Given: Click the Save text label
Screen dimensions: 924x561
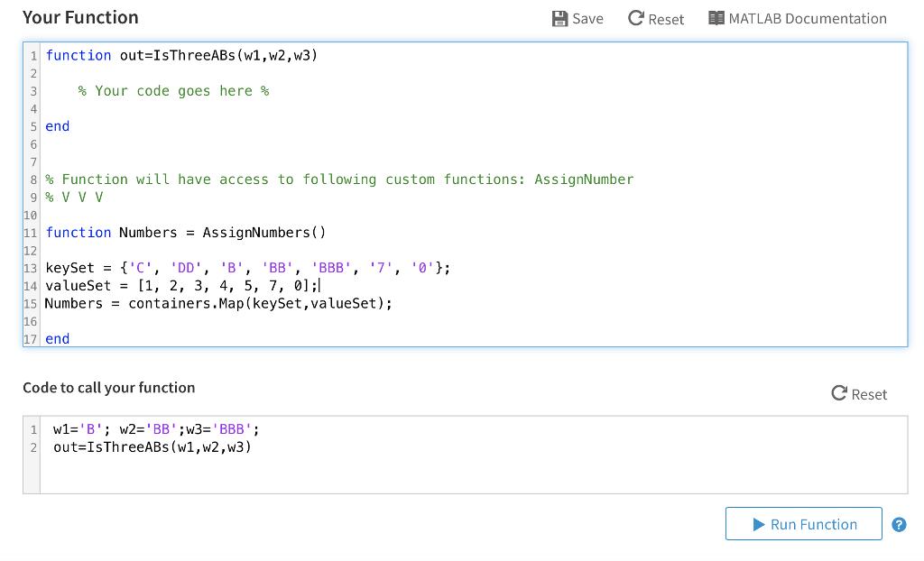Looking at the screenshot, I should coord(587,19).
